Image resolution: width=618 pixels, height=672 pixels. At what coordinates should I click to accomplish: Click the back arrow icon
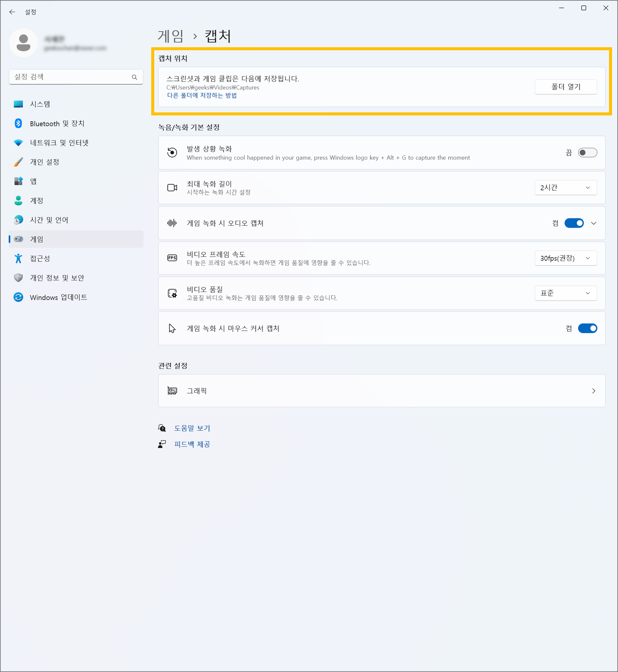(12, 12)
